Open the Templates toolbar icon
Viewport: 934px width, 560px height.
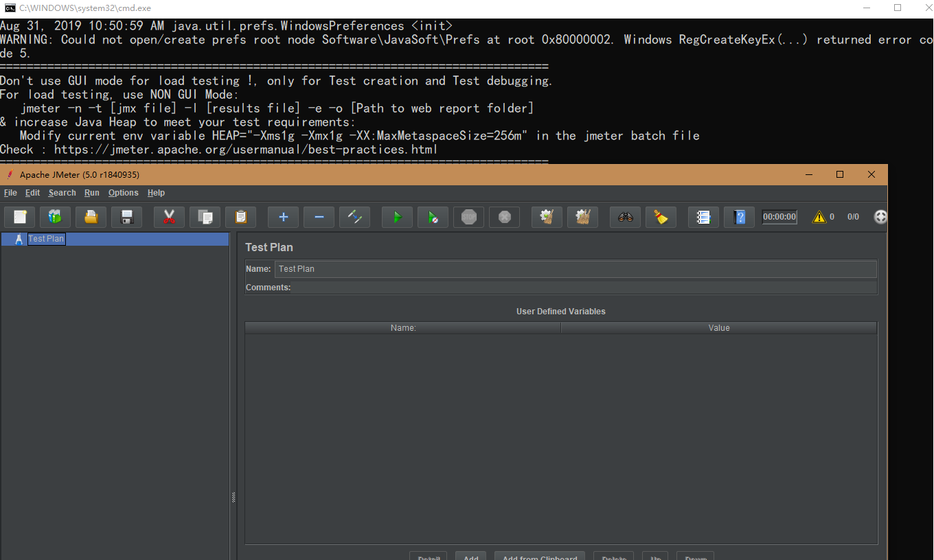(x=55, y=217)
